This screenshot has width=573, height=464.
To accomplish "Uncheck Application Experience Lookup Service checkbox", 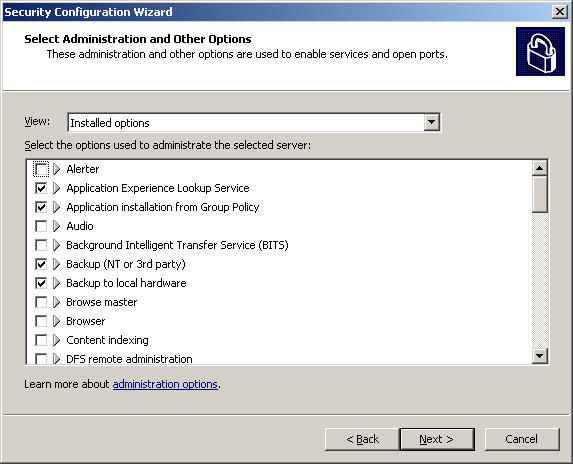I will click(x=41, y=188).
